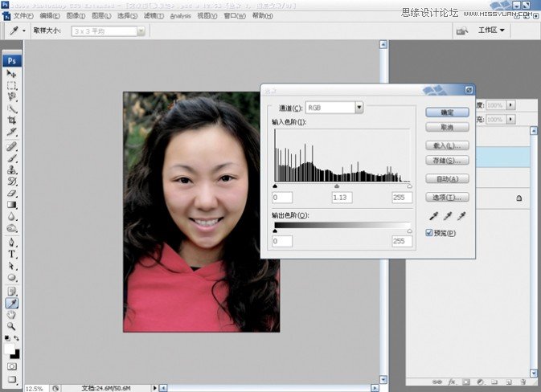
Task: Toggle Quick Mask mode
Action: (x=12, y=366)
